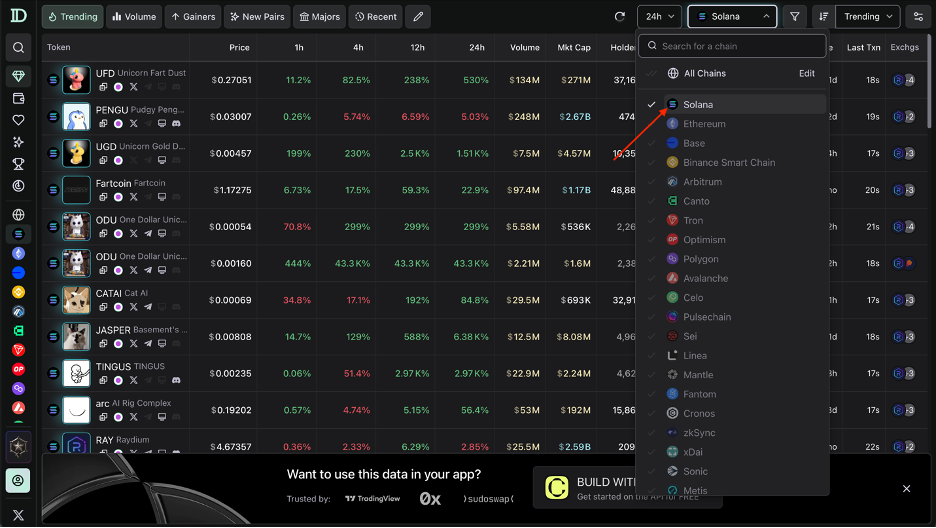This screenshot has height=528, width=936.
Task: Open the trophy icon in left sidebar
Action: pyautogui.click(x=19, y=163)
